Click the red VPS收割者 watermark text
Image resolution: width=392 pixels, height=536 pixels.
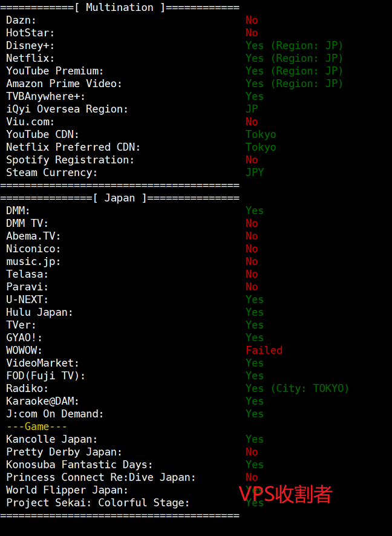click(x=286, y=494)
